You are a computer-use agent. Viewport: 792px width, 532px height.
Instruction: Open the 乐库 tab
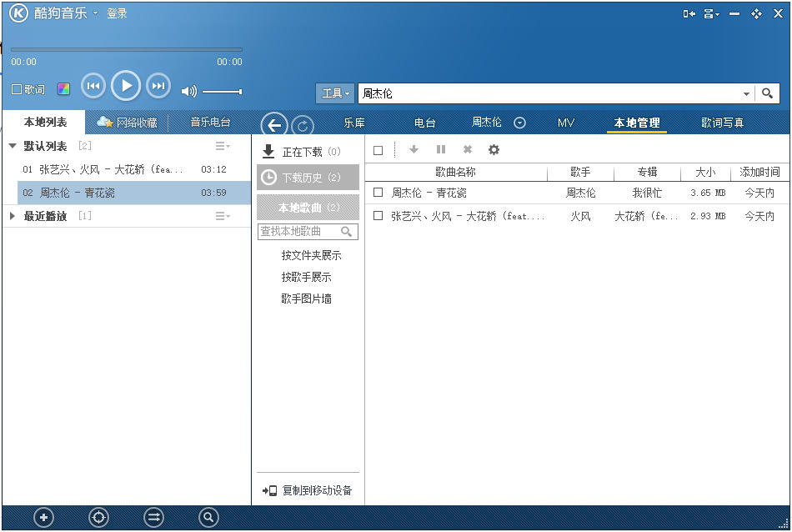354,123
